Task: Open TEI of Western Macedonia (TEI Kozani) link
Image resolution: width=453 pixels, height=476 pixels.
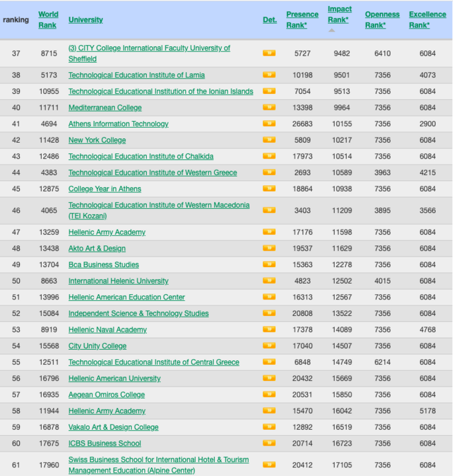Action: point(159,210)
